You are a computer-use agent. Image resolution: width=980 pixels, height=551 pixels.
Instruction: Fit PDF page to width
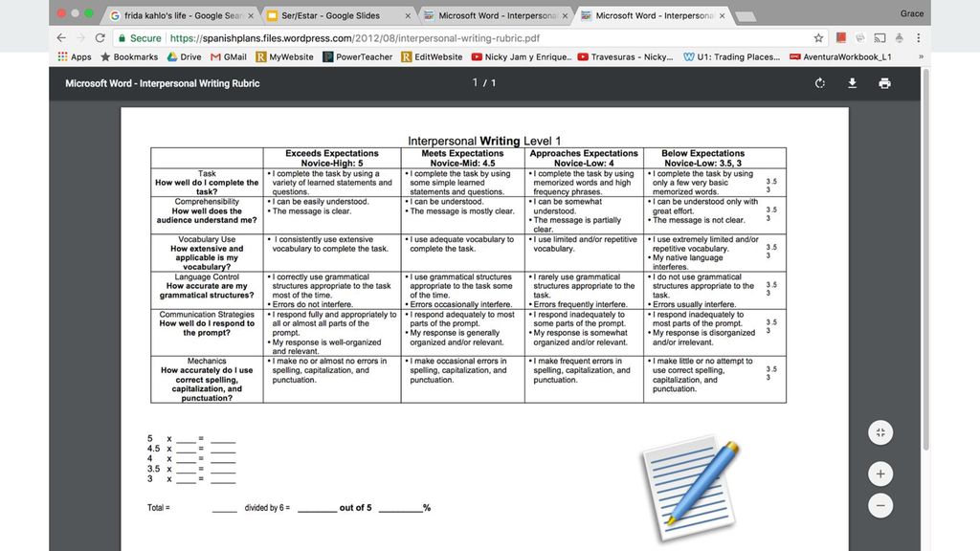(x=880, y=432)
